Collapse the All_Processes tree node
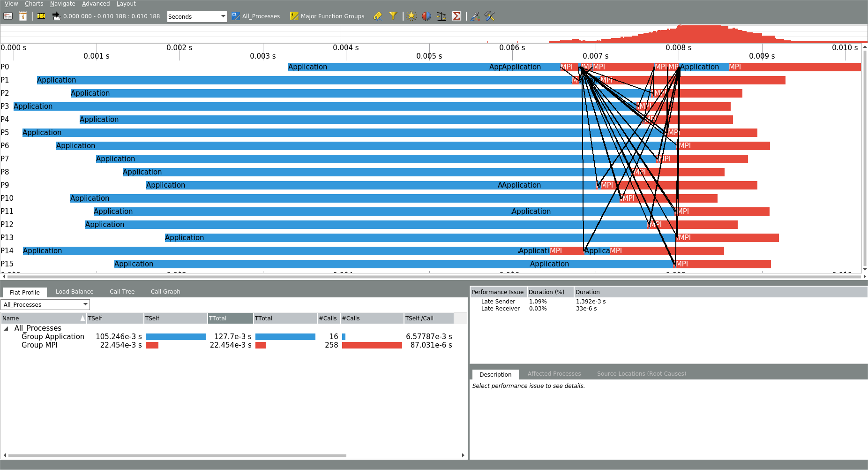The height and width of the screenshot is (470, 868). point(6,328)
